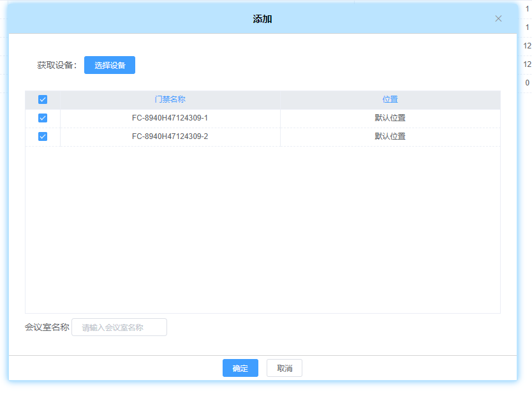Click the 门禁名称 column header
Screen dimensions: 532x396
point(170,99)
